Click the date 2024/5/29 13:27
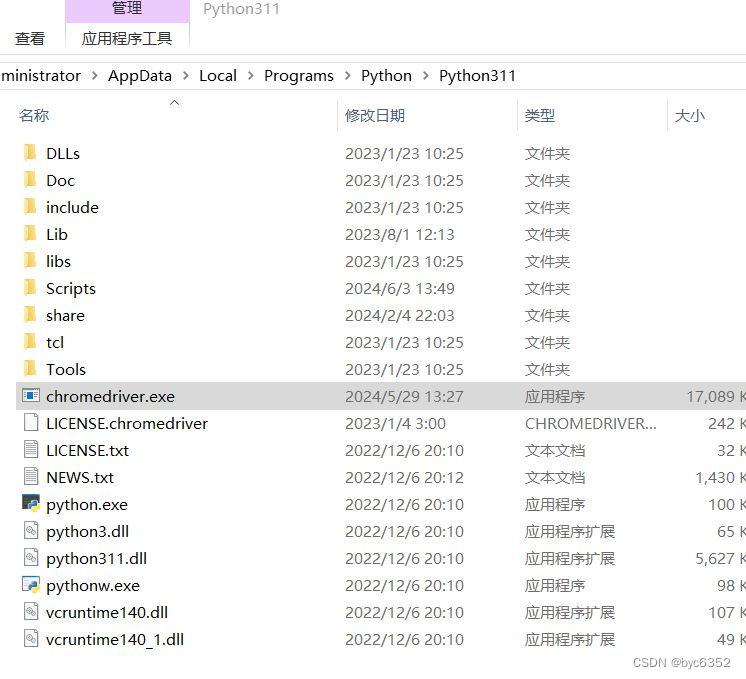746x679 pixels. pos(404,396)
